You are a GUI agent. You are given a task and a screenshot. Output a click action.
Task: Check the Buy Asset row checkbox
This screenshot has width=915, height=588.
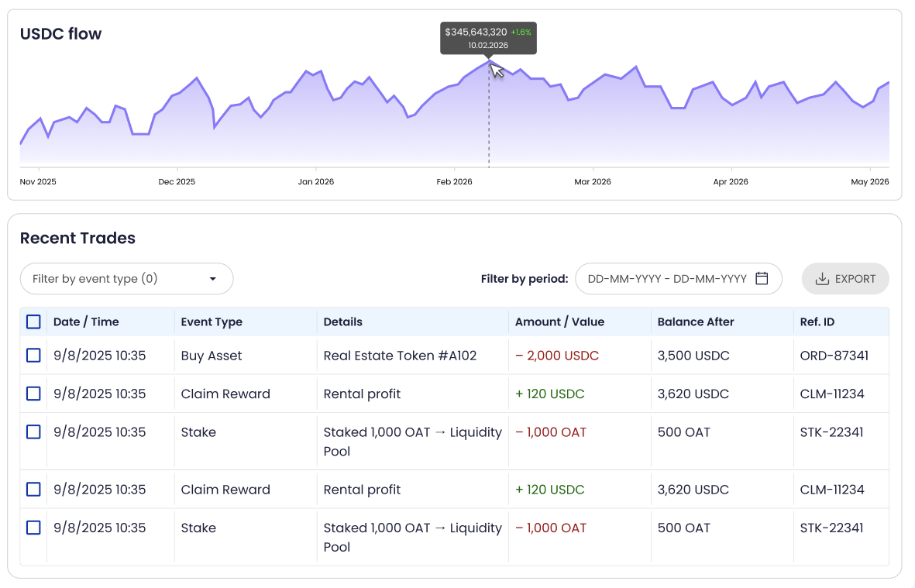click(x=33, y=356)
